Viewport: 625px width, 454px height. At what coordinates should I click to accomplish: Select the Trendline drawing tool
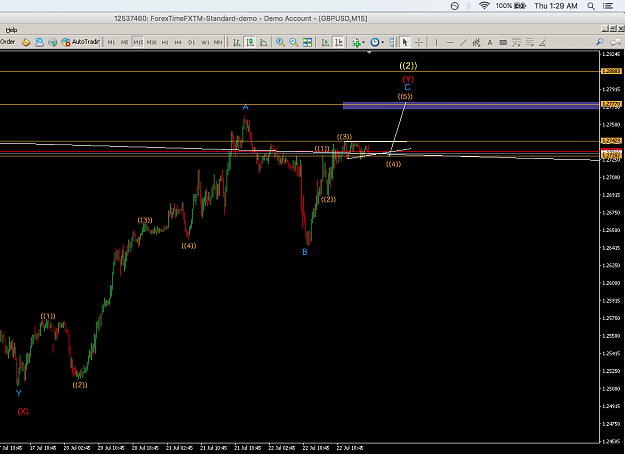[x=463, y=42]
